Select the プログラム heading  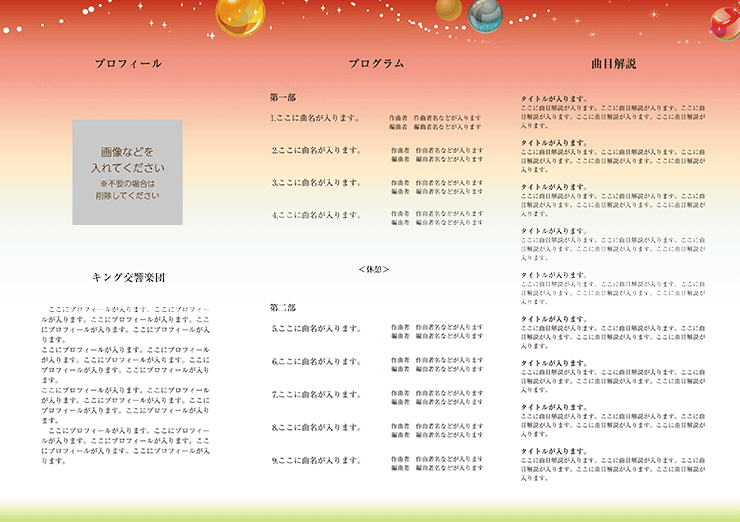coord(376,64)
